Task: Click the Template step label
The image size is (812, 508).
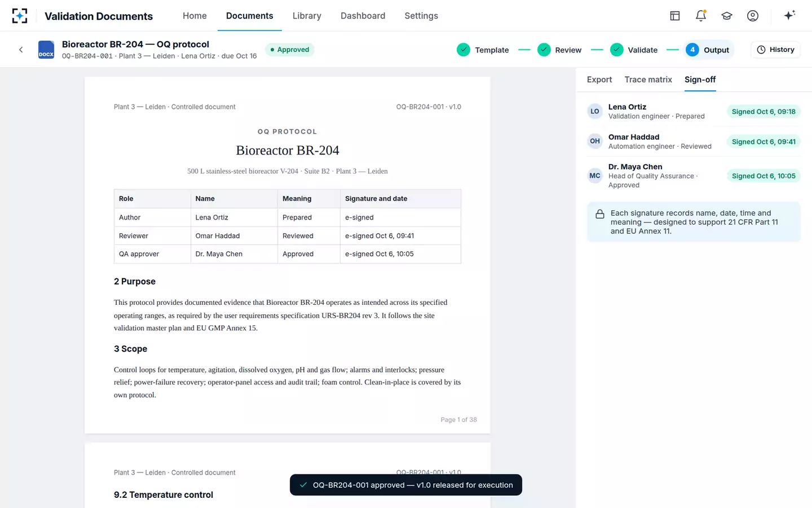Action: coord(492,50)
